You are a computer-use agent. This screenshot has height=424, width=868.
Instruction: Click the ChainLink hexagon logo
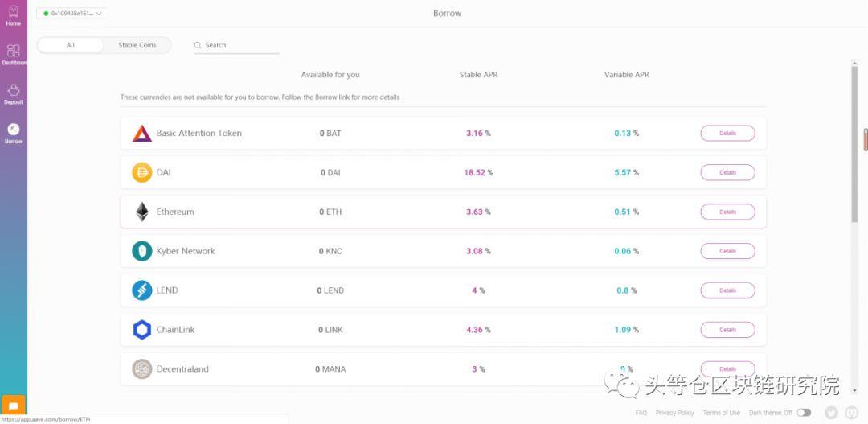(141, 330)
